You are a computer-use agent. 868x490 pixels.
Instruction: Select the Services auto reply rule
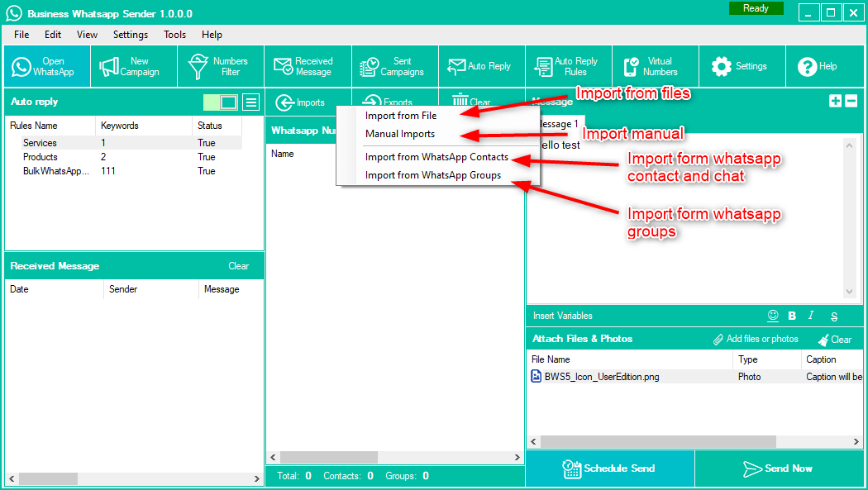pyautogui.click(x=40, y=143)
